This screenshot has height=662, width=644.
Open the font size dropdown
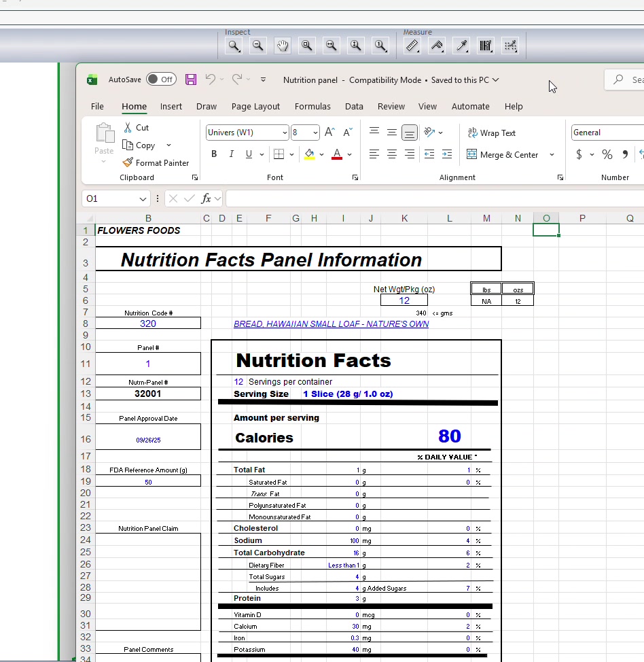315,132
